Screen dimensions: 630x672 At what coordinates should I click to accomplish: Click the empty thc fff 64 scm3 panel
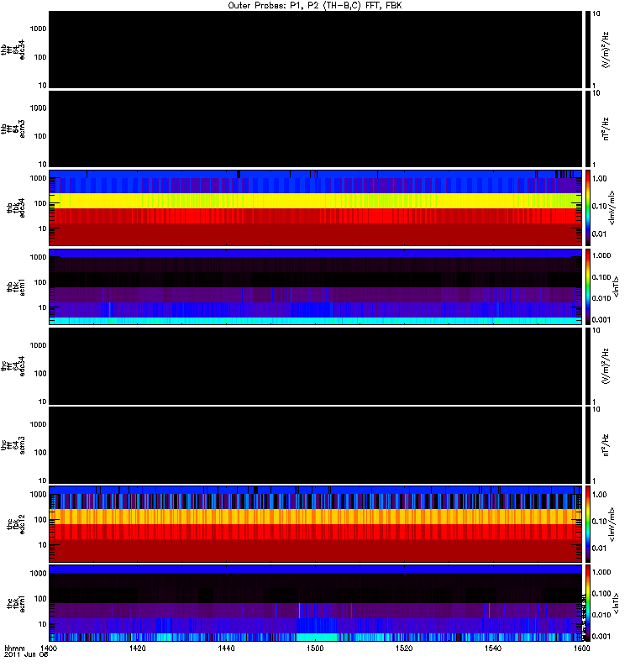[x=316, y=445]
